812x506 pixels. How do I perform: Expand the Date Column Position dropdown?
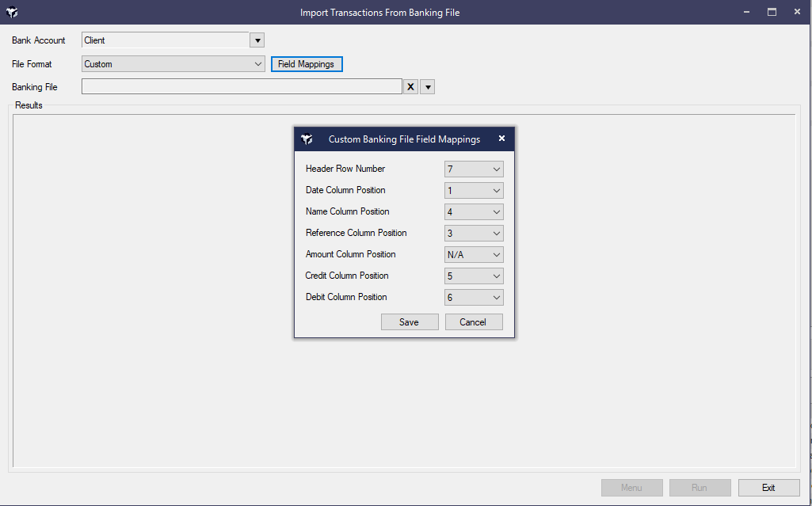[x=474, y=191]
